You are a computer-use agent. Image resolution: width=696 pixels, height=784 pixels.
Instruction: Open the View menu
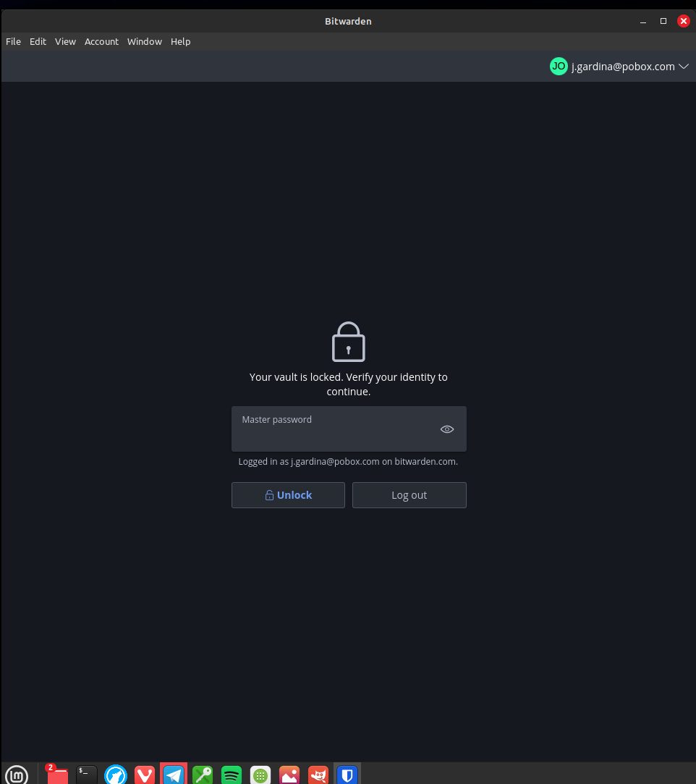(65, 41)
